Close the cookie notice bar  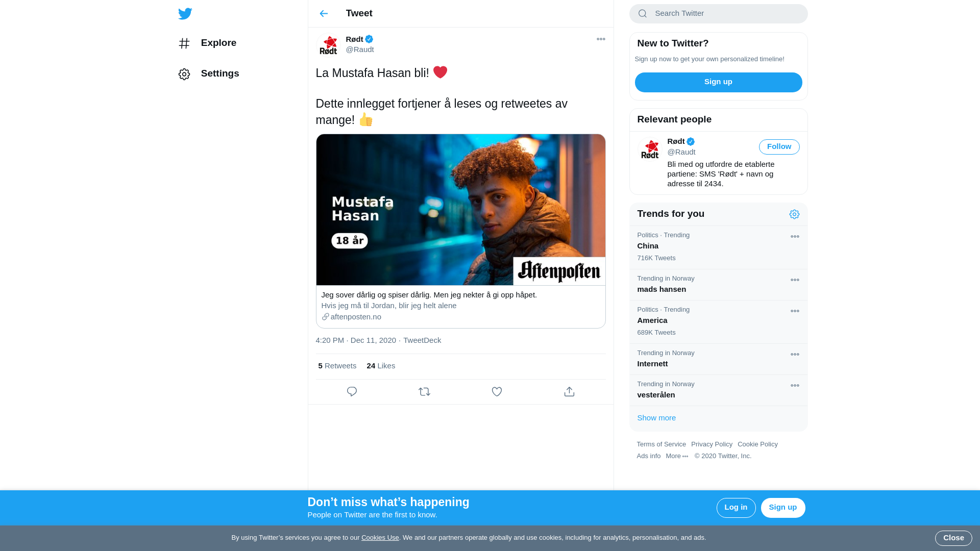pyautogui.click(x=953, y=538)
